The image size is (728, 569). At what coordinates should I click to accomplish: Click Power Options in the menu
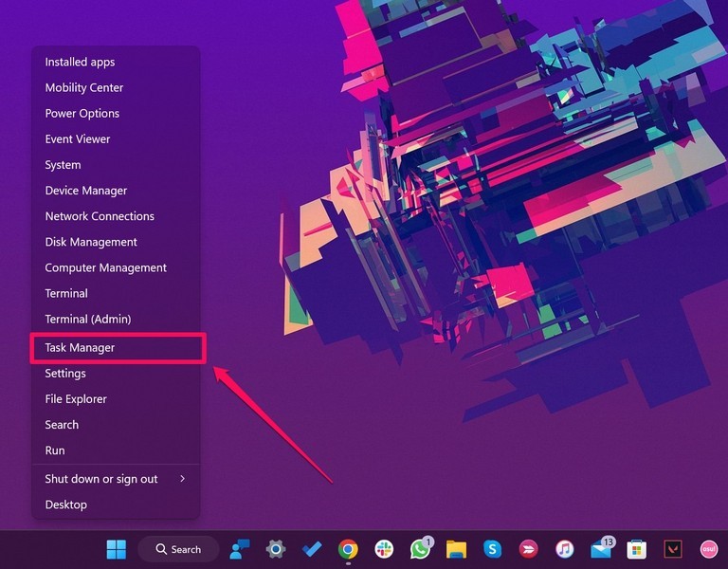pyautogui.click(x=82, y=113)
